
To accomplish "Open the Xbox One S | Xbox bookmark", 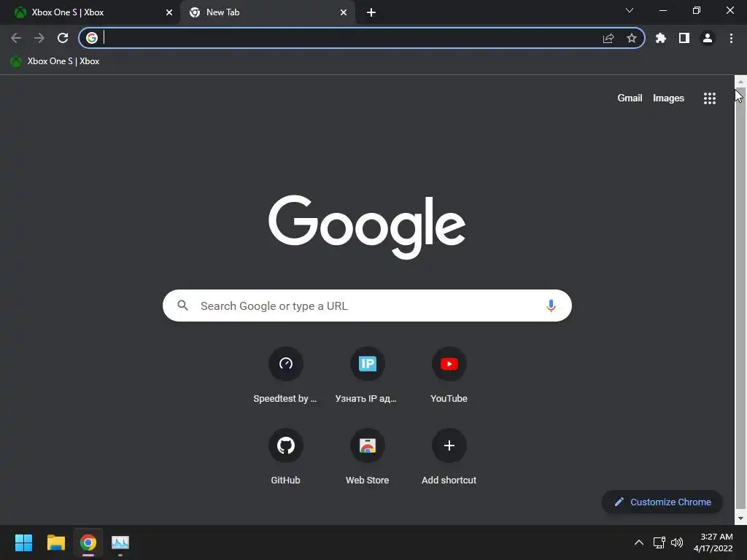I will pyautogui.click(x=55, y=61).
